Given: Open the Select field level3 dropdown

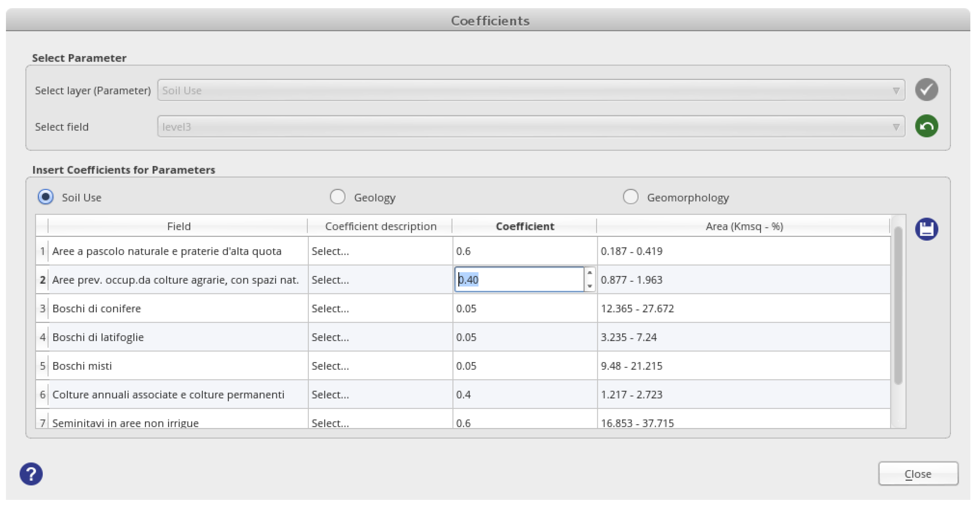Looking at the screenshot, I should tap(531, 127).
